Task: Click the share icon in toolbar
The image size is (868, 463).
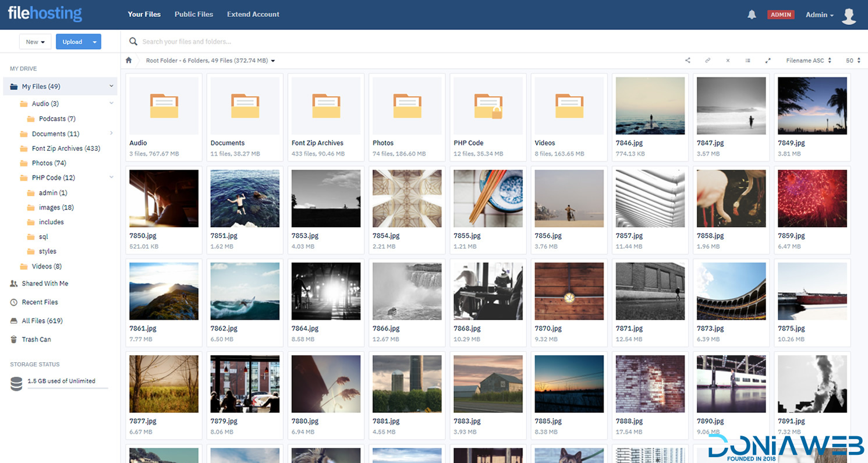Action: point(688,61)
